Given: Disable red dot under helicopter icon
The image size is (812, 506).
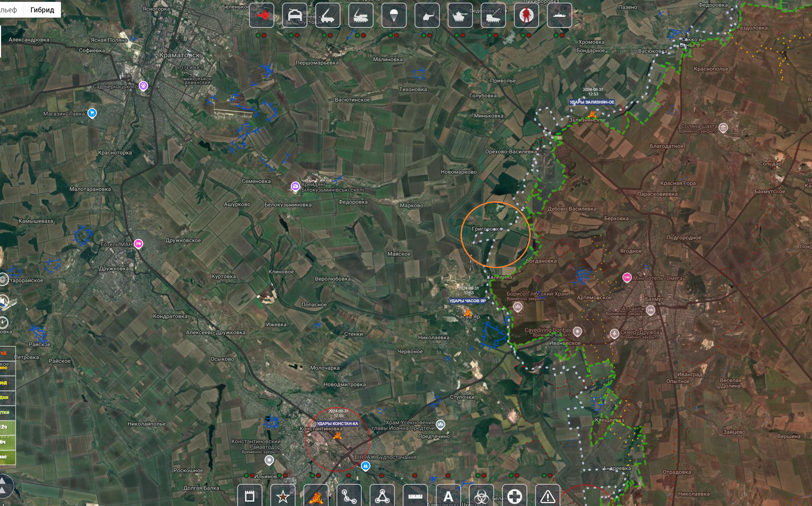Looking at the screenshot, I should point(430,35).
